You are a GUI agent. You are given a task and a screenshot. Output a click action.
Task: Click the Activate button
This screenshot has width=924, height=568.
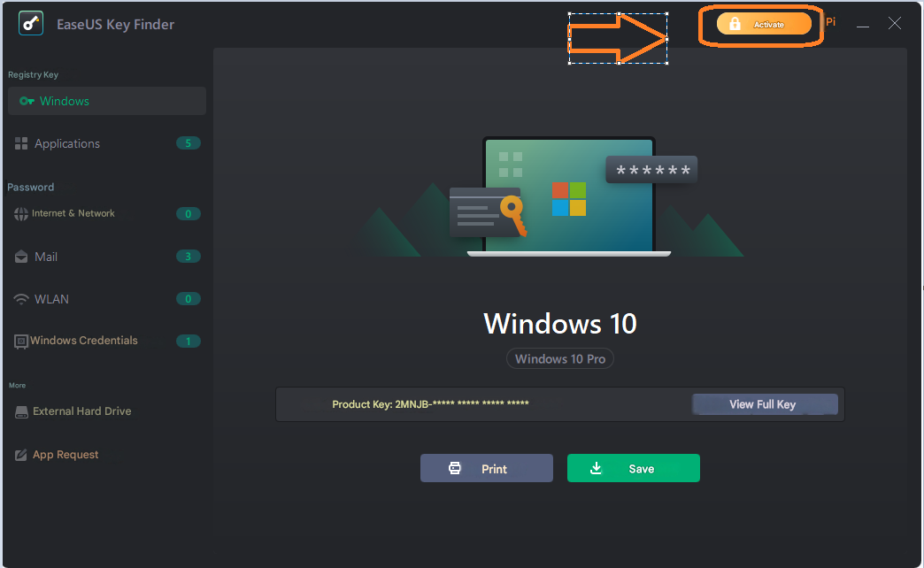click(764, 24)
